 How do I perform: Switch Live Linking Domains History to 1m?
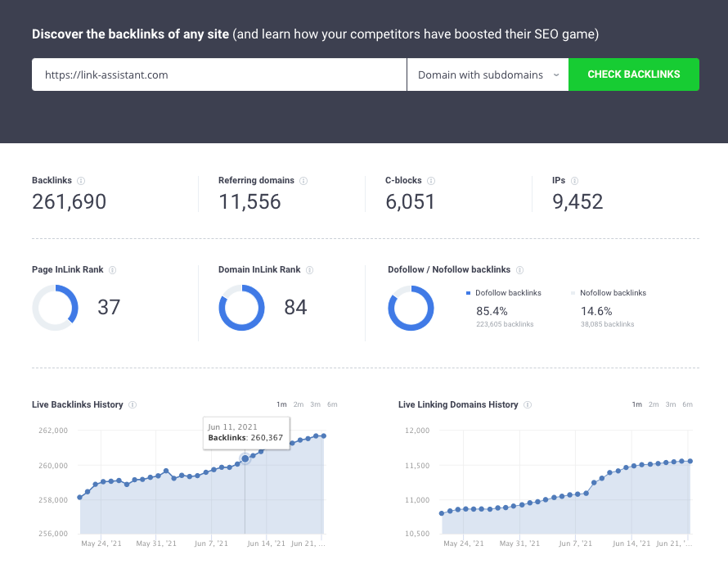coord(636,404)
